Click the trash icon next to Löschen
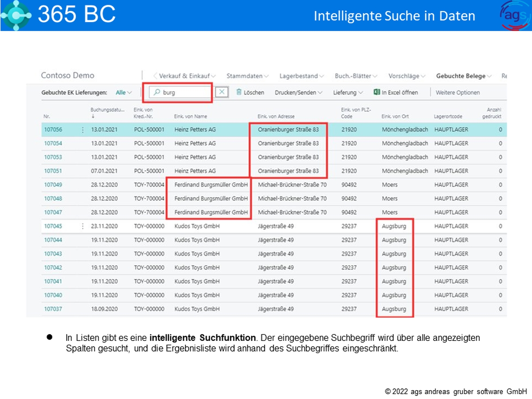Viewport: 532px width, 399px height. pos(239,92)
